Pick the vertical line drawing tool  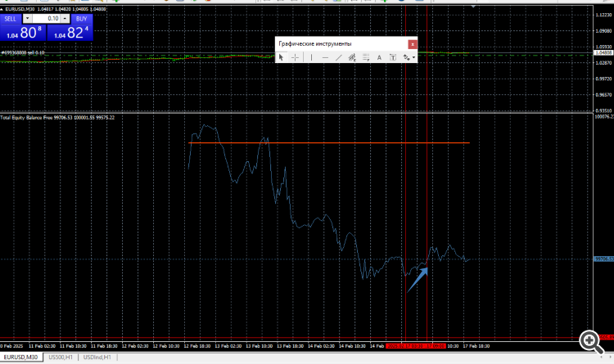(x=311, y=57)
